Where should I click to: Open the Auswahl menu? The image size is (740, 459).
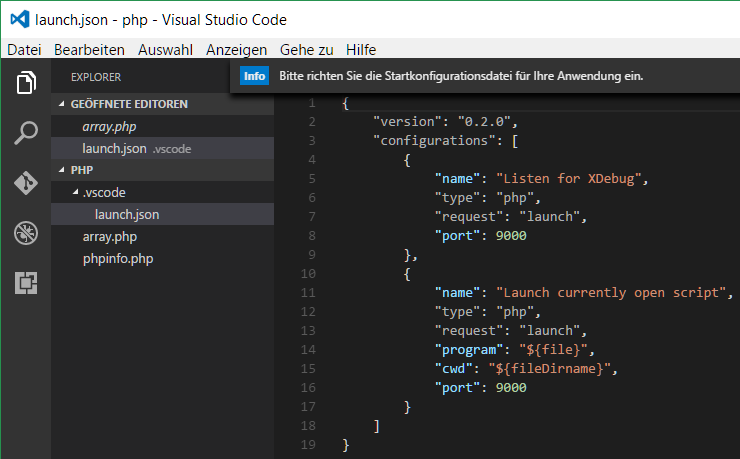click(165, 49)
